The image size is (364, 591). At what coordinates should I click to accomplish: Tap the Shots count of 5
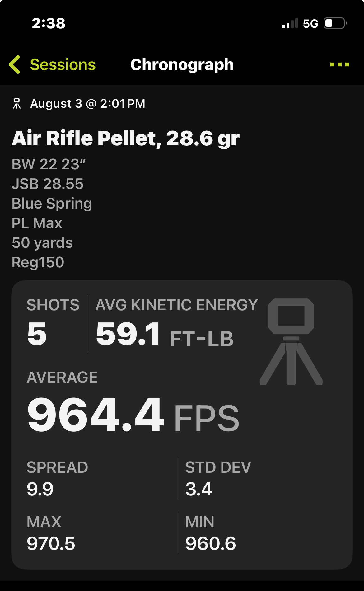click(x=37, y=334)
